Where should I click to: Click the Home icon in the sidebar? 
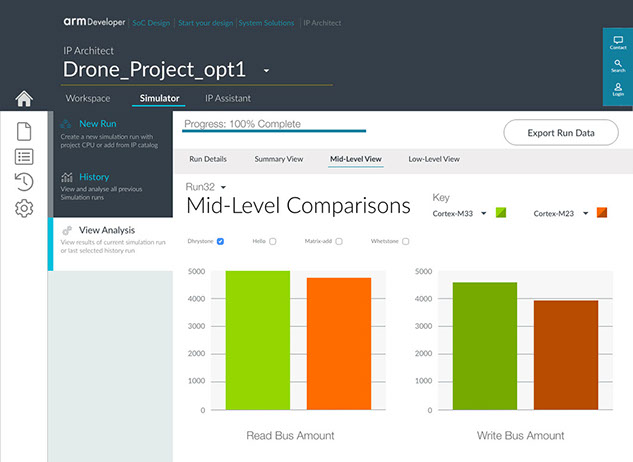coord(24,99)
